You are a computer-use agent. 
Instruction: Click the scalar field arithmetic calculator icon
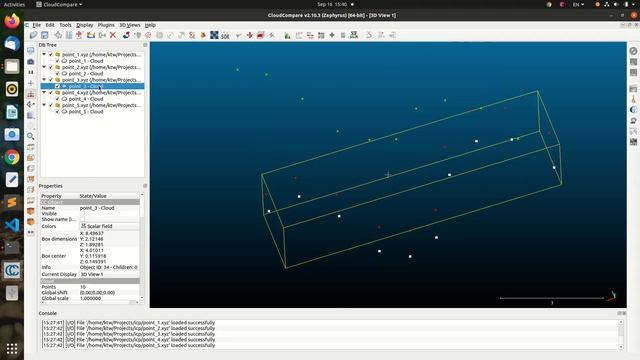(x=354, y=35)
